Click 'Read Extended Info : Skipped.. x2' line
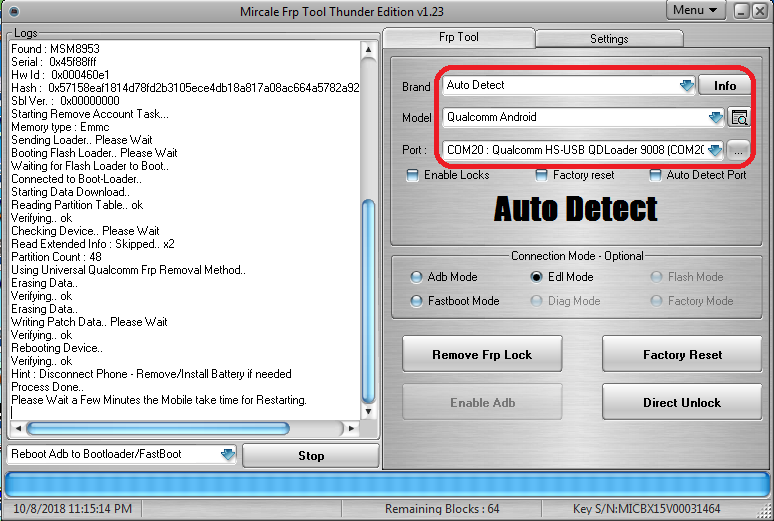The image size is (774, 521). pos(93,244)
